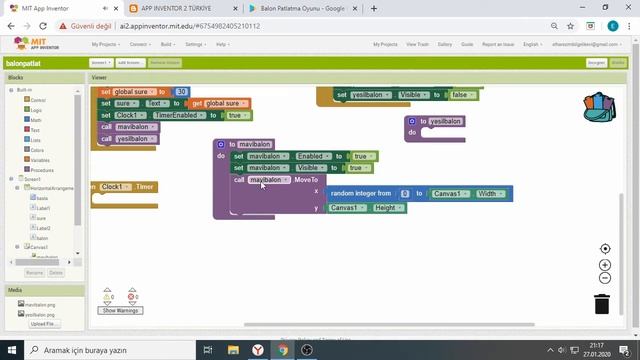Collapse the Built-in tree node
The image size is (640, 360).
11,90
